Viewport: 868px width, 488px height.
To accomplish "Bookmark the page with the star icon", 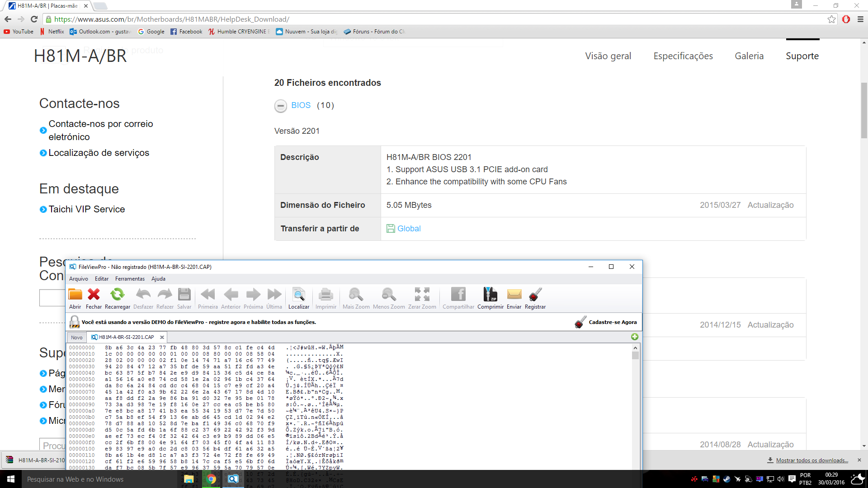I will [832, 19].
